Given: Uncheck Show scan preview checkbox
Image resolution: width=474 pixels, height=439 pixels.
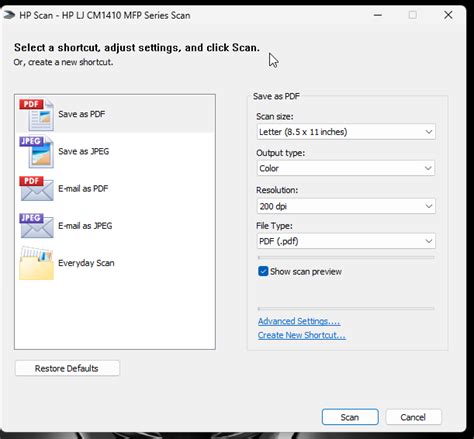Looking at the screenshot, I should coord(263,271).
